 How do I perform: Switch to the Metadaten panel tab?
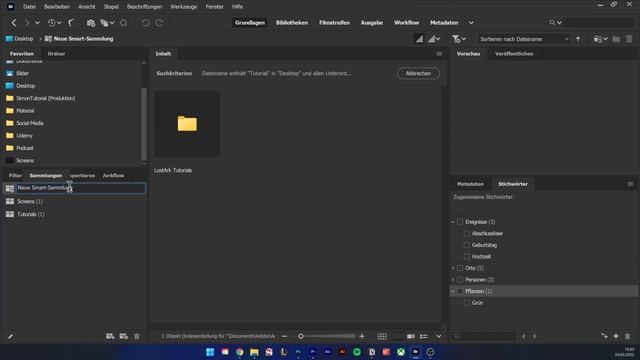(x=470, y=184)
